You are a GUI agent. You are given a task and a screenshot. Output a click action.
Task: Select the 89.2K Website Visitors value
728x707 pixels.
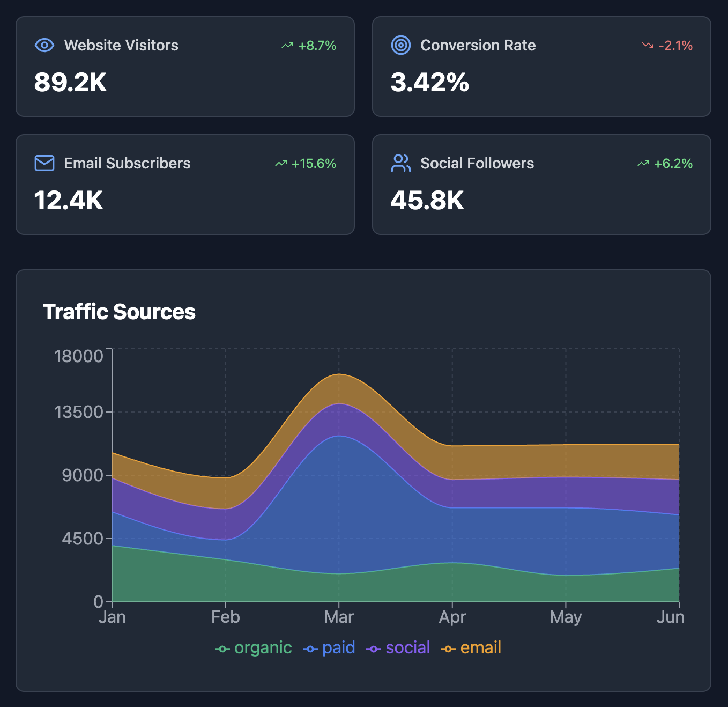pyautogui.click(x=70, y=83)
